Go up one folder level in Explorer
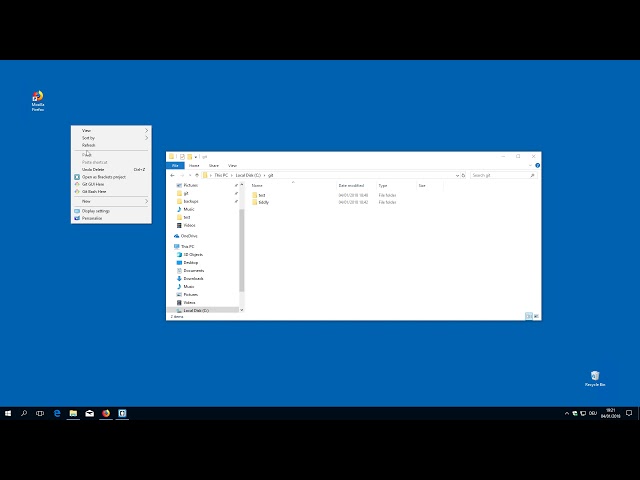Image resolution: width=640 pixels, height=480 pixels. click(x=197, y=175)
